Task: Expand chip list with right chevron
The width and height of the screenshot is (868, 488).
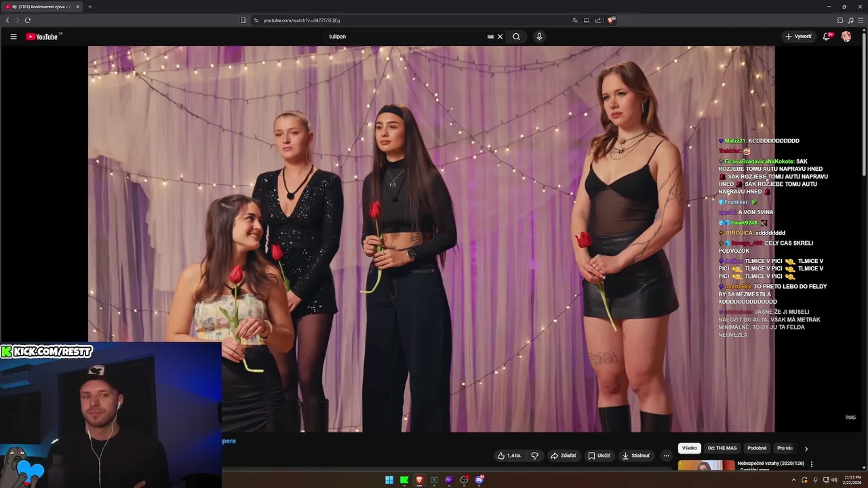Action: click(806, 449)
